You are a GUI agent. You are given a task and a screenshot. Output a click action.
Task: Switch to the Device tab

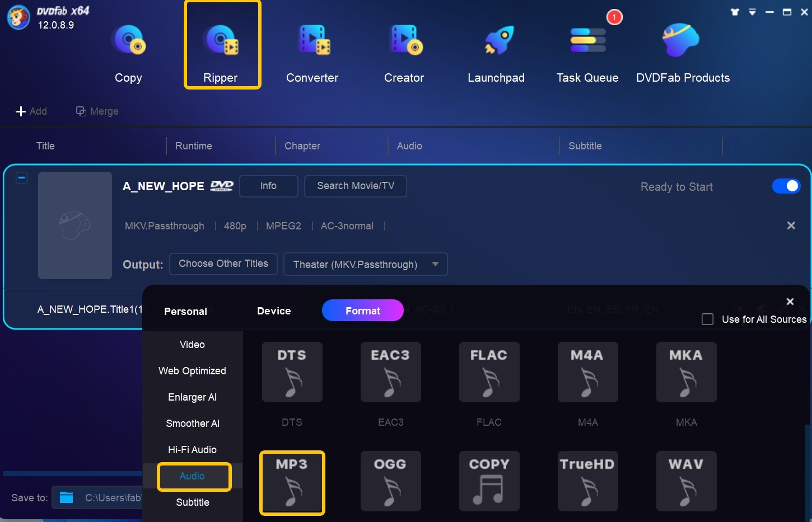click(273, 311)
